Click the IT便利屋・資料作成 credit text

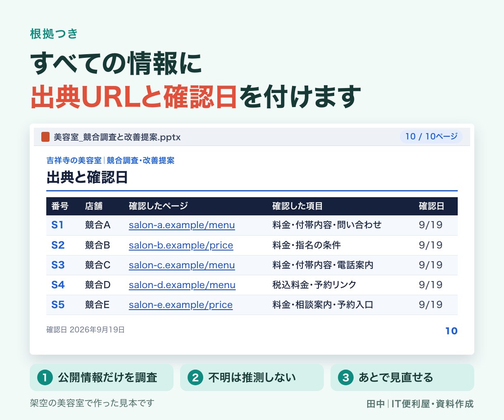coord(433,404)
